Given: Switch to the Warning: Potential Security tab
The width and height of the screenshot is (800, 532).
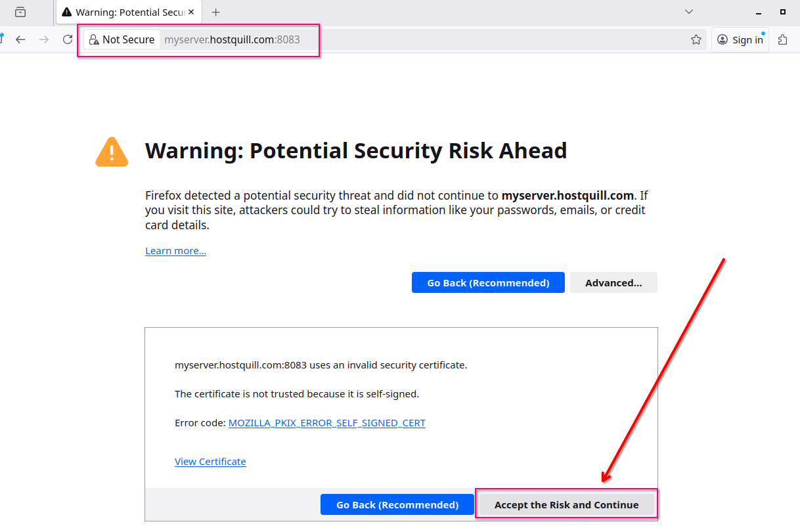Looking at the screenshot, I should tap(122, 12).
